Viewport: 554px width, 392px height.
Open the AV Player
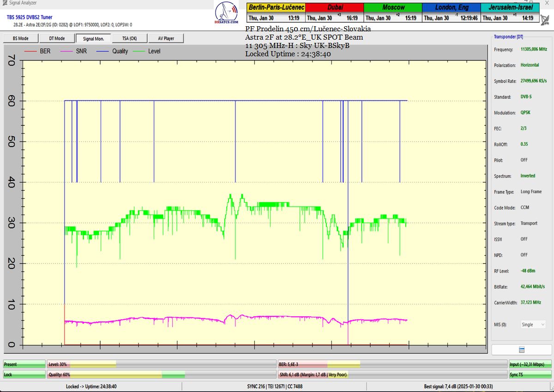point(166,39)
